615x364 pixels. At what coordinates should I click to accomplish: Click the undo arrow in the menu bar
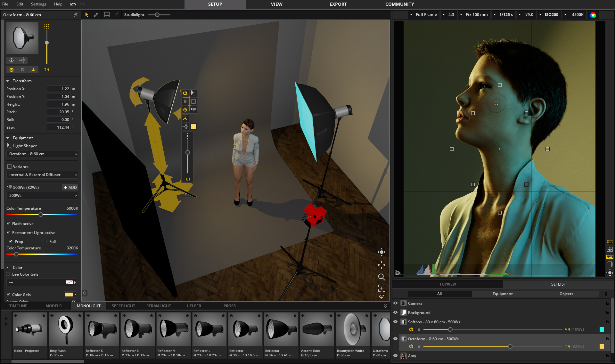coord(73,4)
